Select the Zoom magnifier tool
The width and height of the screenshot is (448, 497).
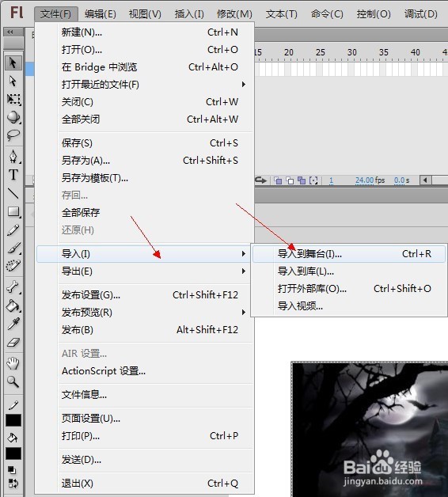click(x=13, y=381)
